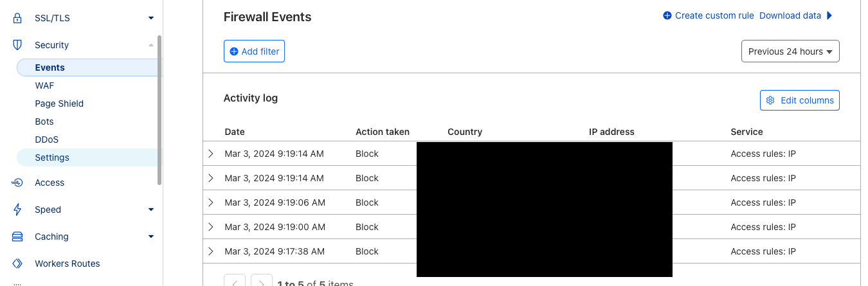The height and width of the screenshot is (286, 868).
Task: Expand the SSL/TLS menu arrow
Action: click(x=151, y=18)
